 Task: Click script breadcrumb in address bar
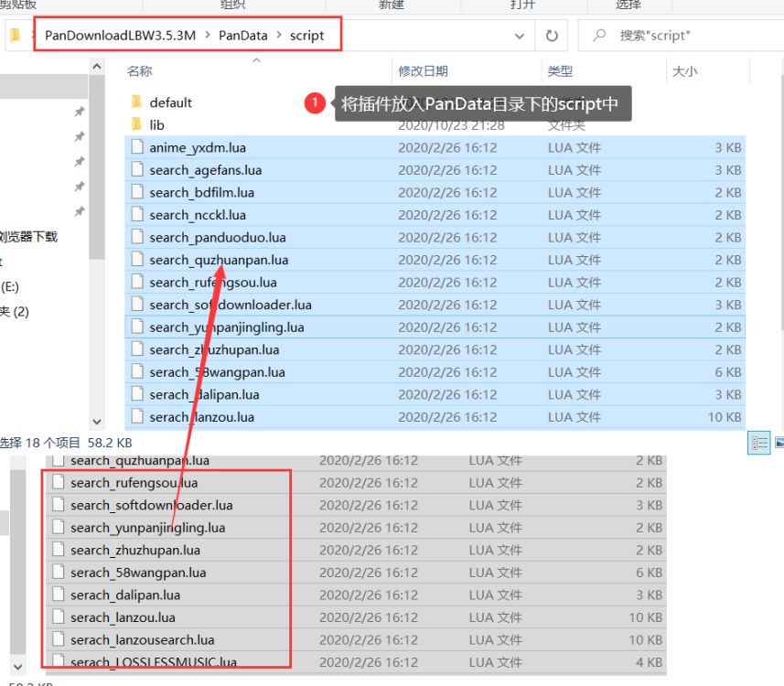(307, 36)
